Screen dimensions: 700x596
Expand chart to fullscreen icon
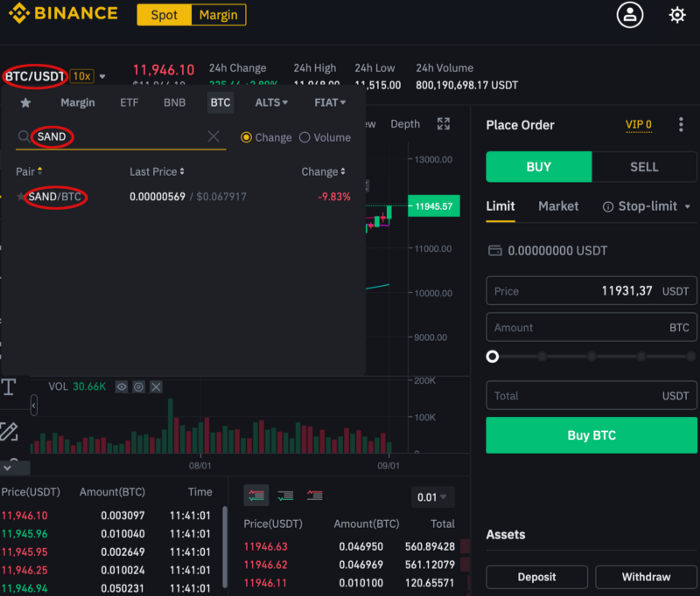click(443, 124)
